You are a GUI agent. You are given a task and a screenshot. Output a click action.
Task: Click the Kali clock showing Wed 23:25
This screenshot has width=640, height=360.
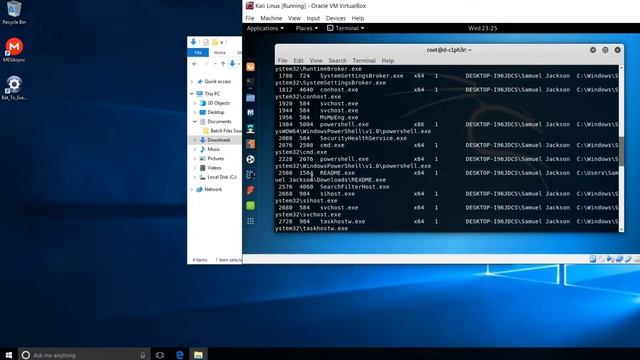pyautogui.click(x=482, y=28)
